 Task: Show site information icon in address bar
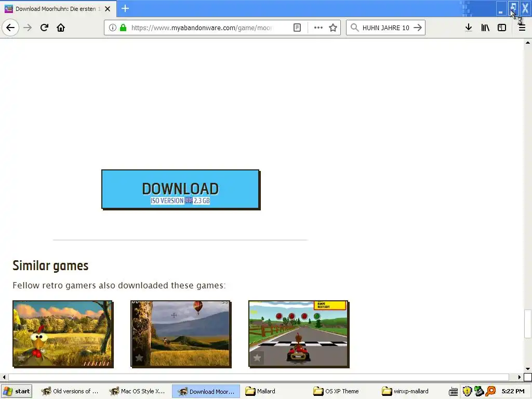tap(113, 28)
